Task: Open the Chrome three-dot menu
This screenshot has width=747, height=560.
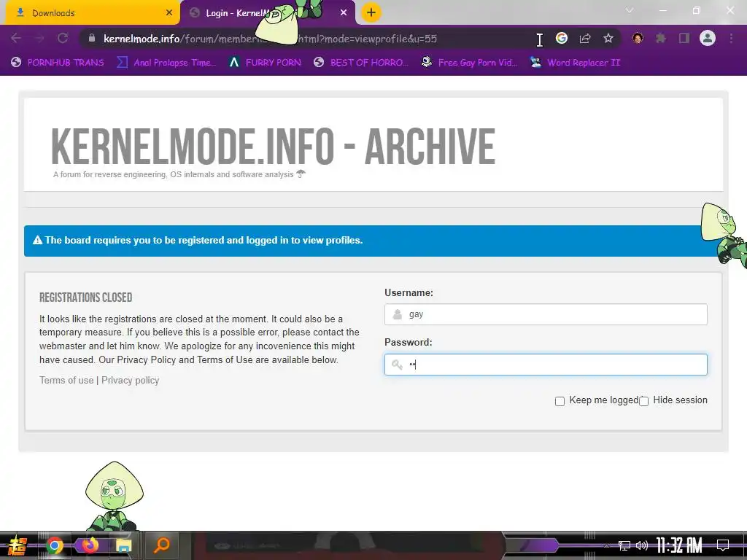Action: tap(731, 38)
